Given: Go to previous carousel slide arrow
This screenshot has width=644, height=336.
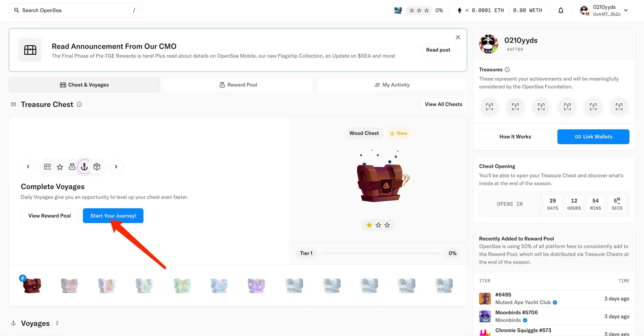Looking at the screenshot, I should point(28,167).
